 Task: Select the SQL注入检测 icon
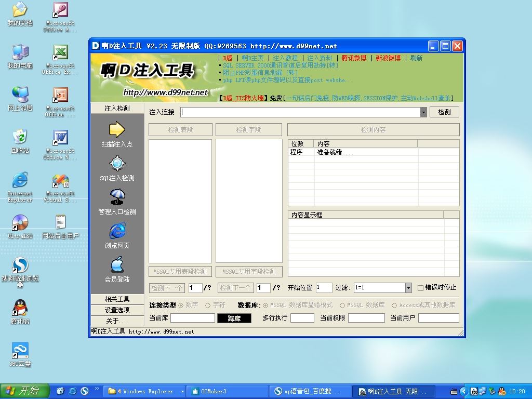[117, 163]
